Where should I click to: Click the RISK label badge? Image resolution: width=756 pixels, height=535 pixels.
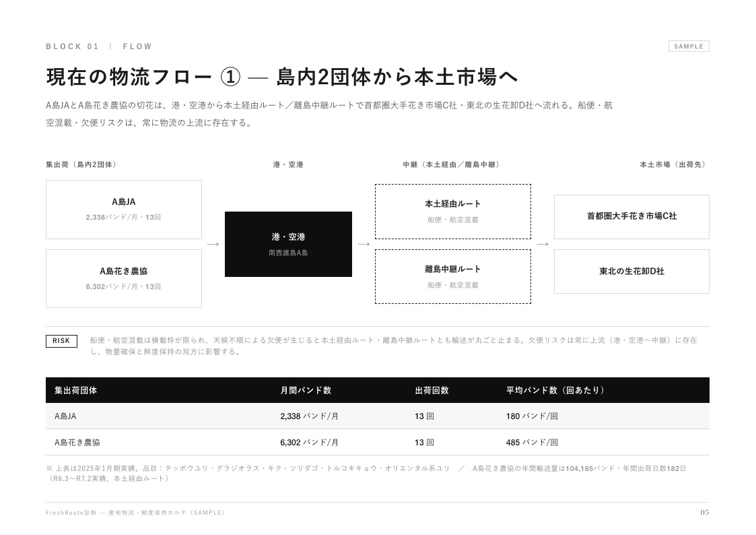tap(61, 340)
